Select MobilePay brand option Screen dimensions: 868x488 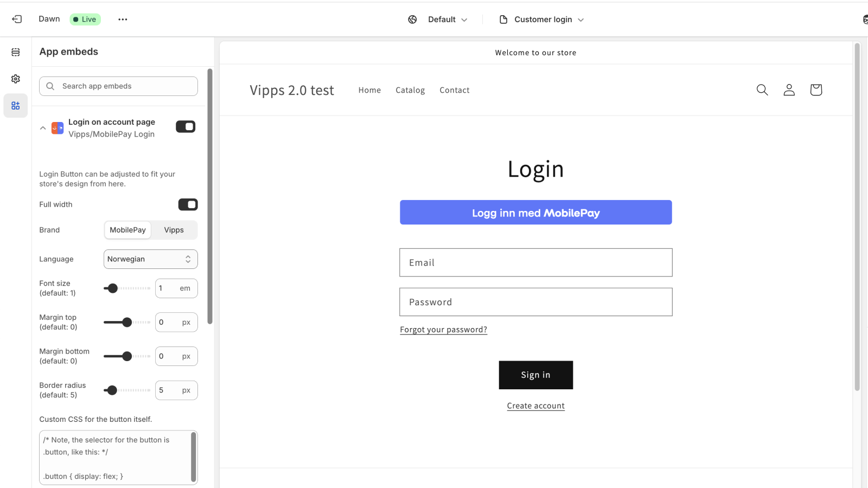[x=127, y=230]
